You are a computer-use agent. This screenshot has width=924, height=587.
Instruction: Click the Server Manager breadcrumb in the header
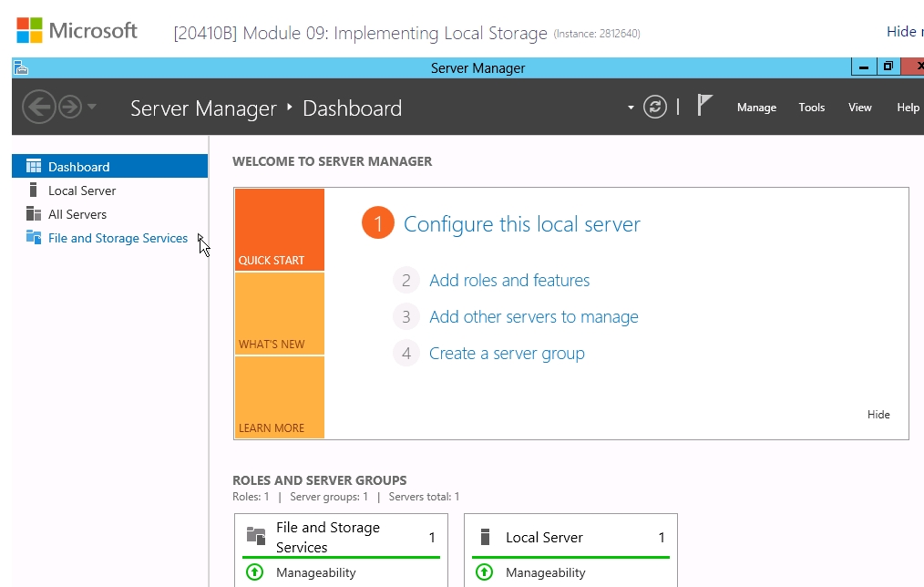click(203, 108)
